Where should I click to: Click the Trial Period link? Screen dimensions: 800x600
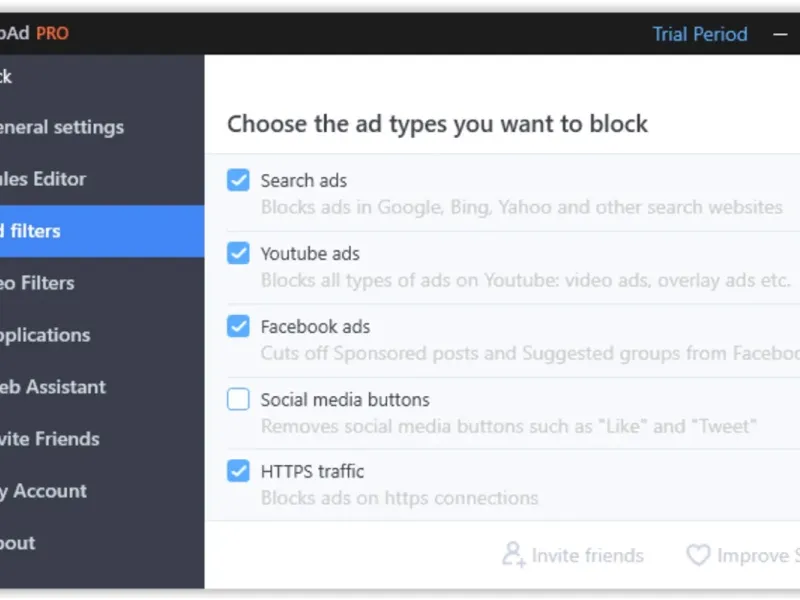coord(700,34)
